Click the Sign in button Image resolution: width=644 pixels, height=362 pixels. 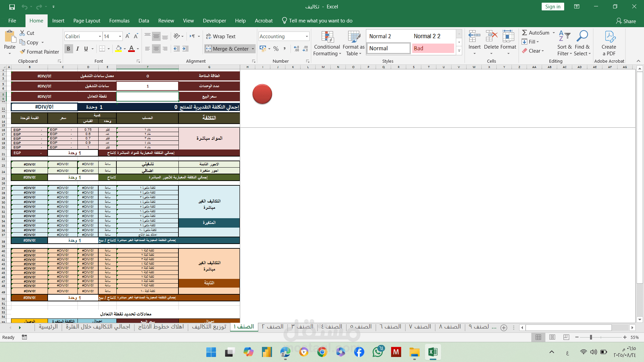coord(552,7)
